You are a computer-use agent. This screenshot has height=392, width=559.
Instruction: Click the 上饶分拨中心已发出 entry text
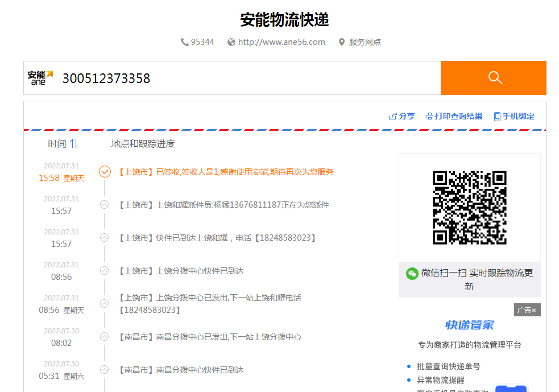point(210,304)
